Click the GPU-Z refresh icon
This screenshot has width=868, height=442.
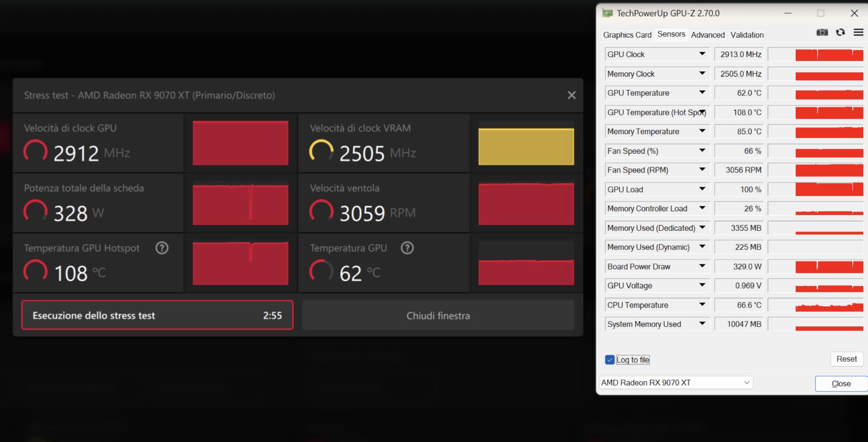click(x=840, y=32)
